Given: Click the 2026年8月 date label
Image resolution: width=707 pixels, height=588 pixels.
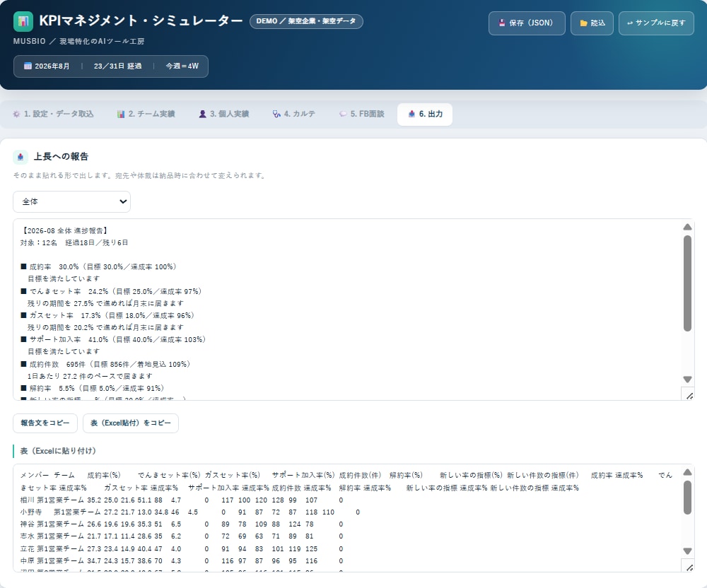Looking at the screenshot, I should (x=52, y=66).
